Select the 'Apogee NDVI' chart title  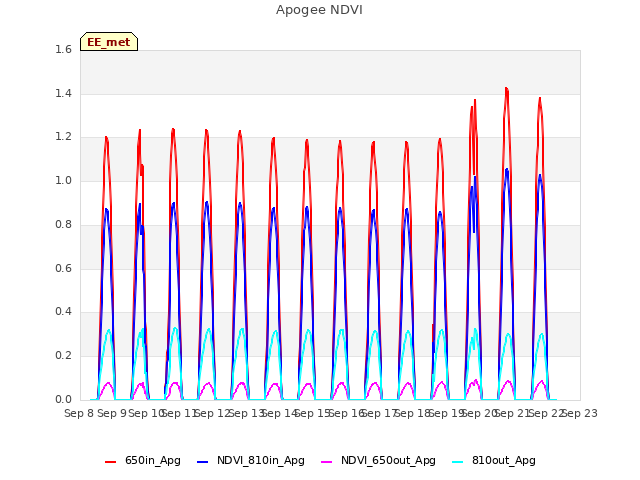click(319, 10)
